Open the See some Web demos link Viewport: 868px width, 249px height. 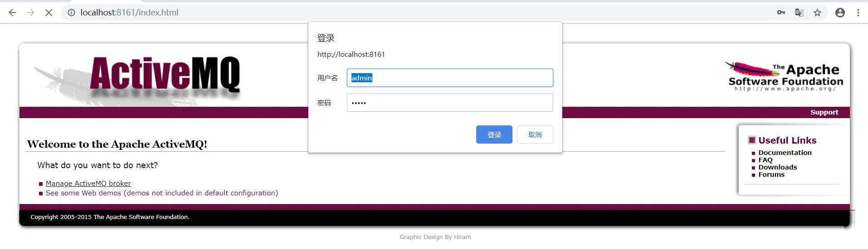162,193
